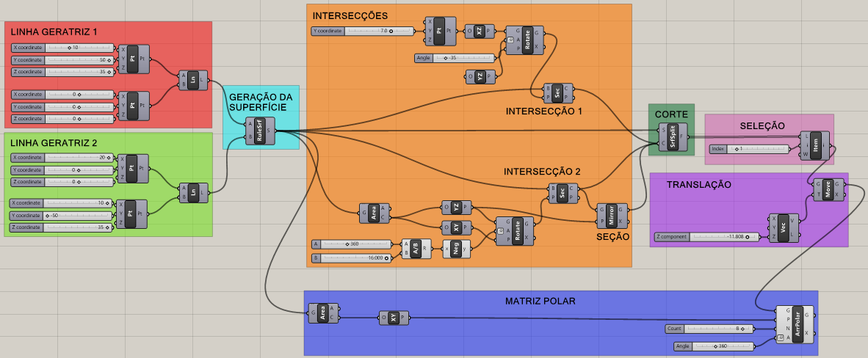The height and width of the screenshot is (358, 868).
Task: Select the GERAÇÃO DA SUPERFÍCIE group label
Action: (261, 103)
